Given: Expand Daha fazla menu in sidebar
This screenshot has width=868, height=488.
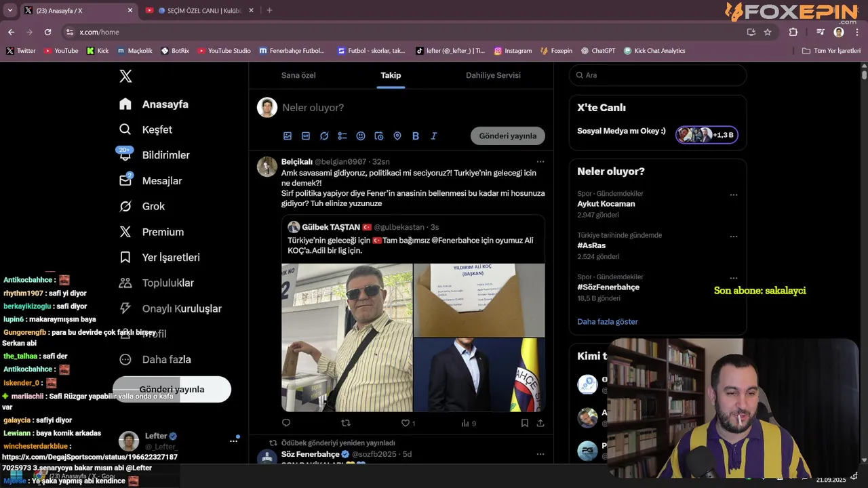Looking at the screenshot, I should tap(155, 360).
